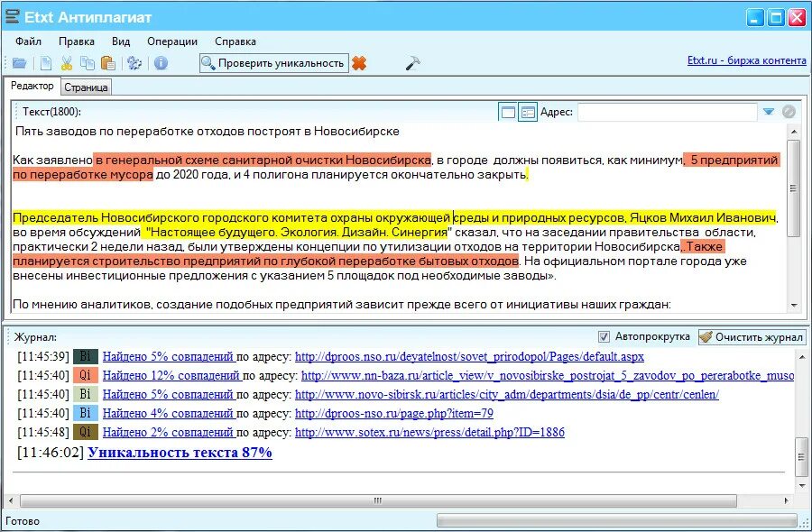Click Очистить журнал button
The width and height of the screenshot is (812, 532).
point(752,337)
